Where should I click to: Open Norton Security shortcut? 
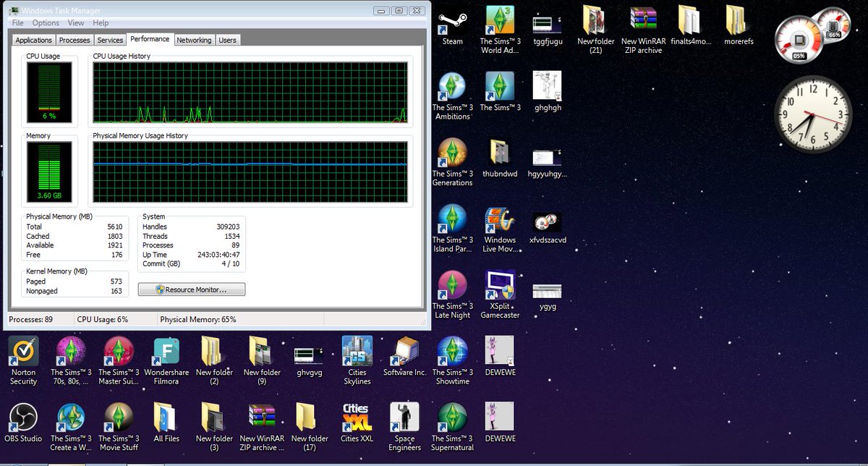(23, 361)
